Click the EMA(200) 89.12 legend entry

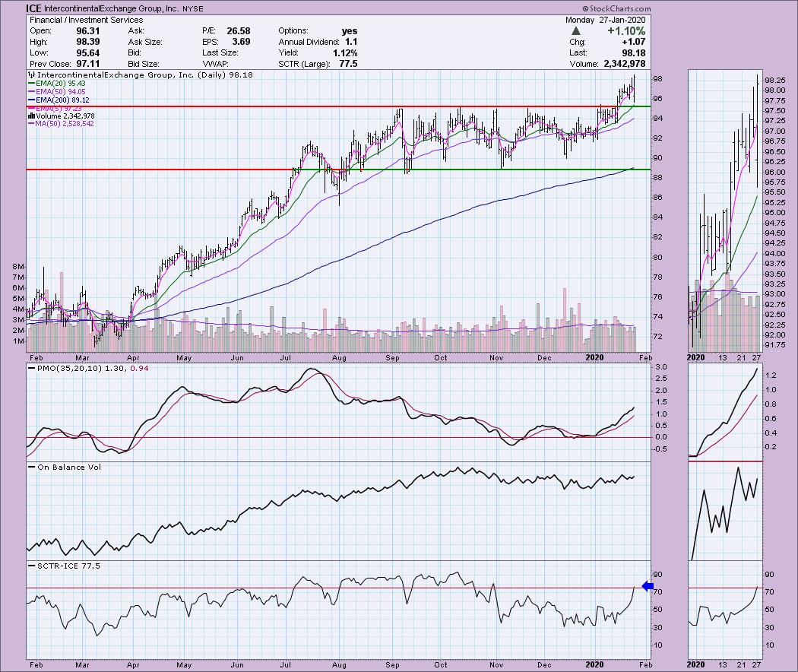tap(59, 100)
